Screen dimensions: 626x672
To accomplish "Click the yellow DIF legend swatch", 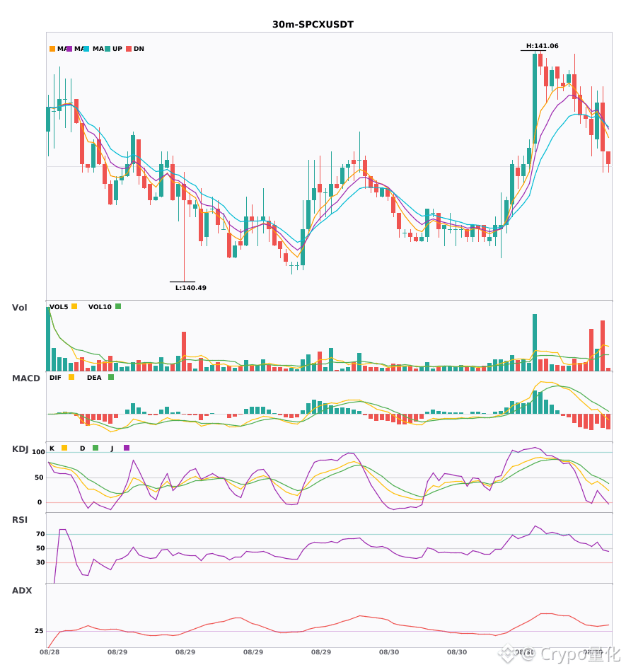I will pyautogui.click(x=71, y=377).
